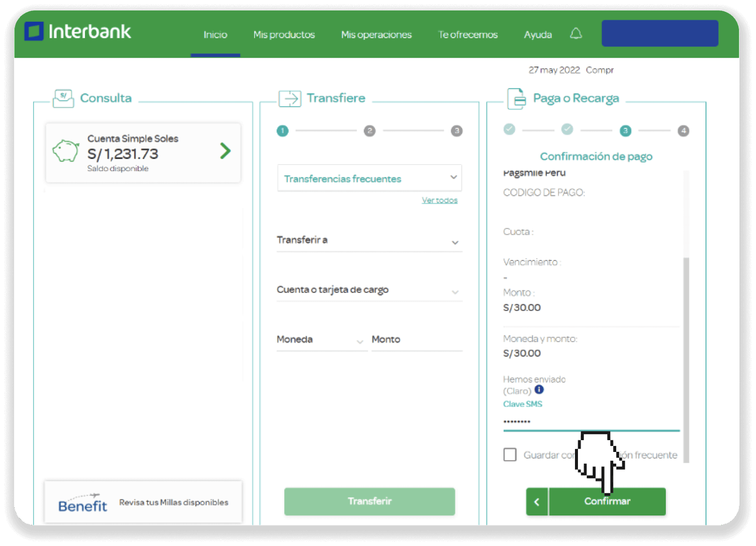Image resolution: width=756 pixels, height=546 pixels.
Task: Open the Transferir a dropdown
Action: [x=369, y=241]
